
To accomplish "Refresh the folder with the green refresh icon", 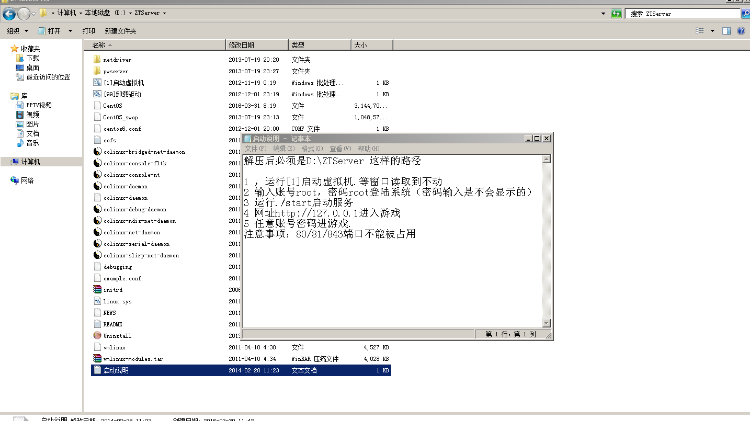I will pos(617,13).
